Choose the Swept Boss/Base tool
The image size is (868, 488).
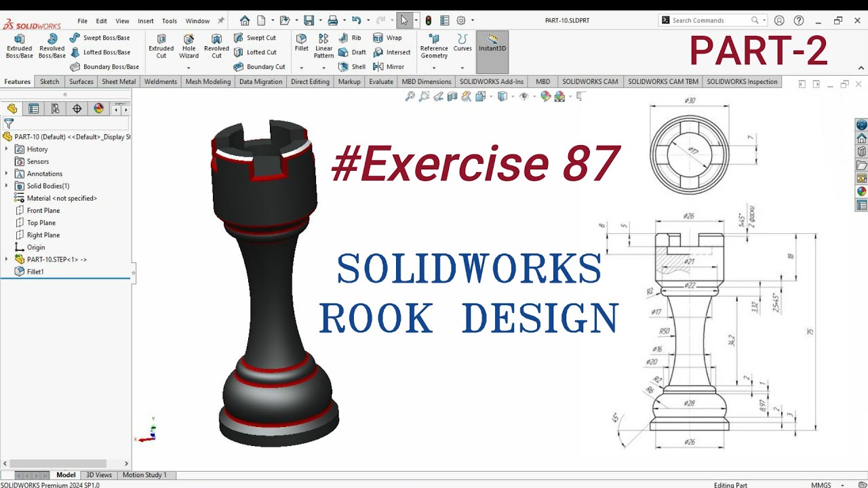[x=100, y=38]
